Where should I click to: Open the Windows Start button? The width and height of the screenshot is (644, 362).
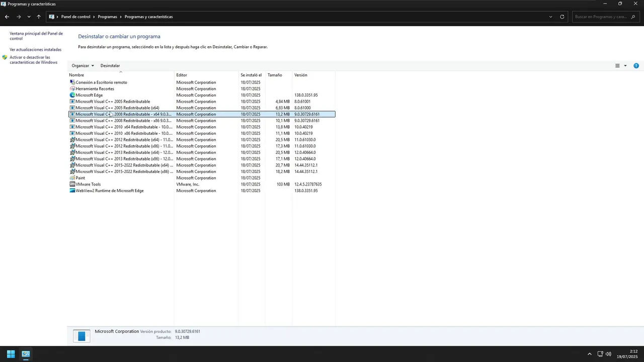[x=11, y=354]
